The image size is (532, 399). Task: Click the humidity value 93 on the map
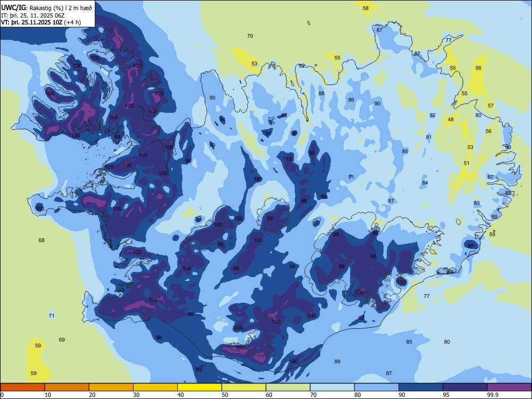point(212,145)
